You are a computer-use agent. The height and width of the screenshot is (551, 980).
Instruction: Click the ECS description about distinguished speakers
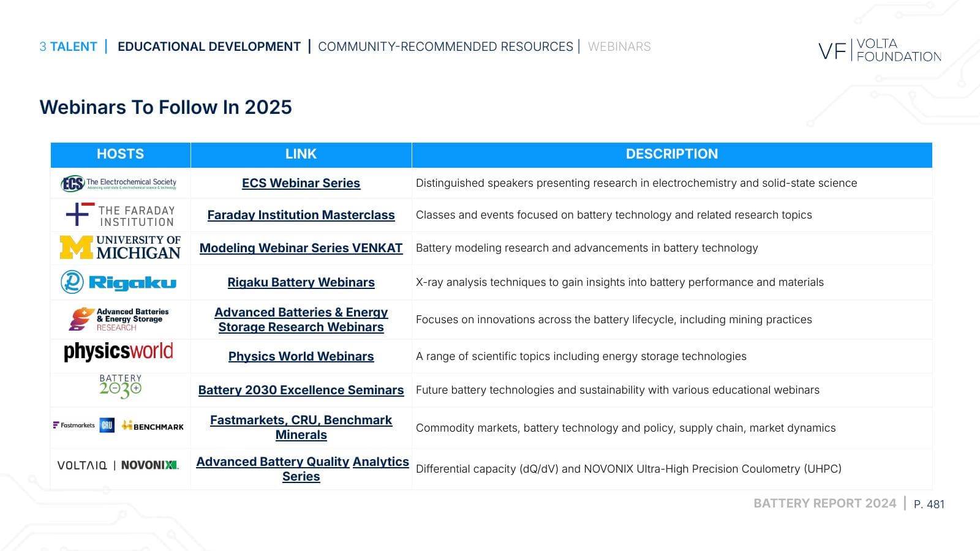tap(636, 183)
